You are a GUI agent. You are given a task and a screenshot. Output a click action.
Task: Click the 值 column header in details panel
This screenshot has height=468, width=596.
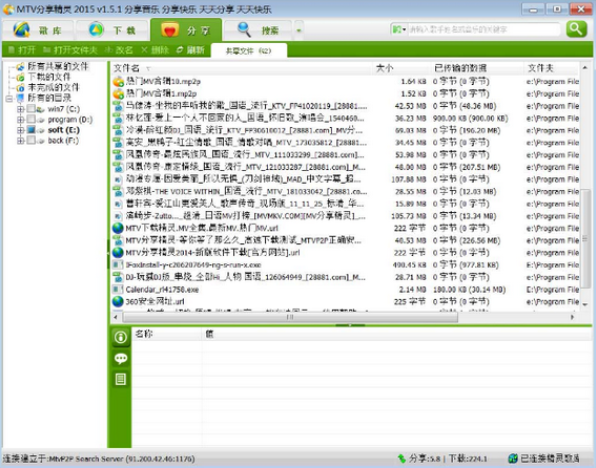click(x=397, y=334)
